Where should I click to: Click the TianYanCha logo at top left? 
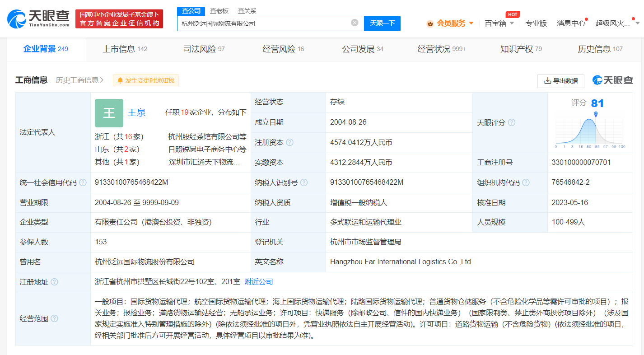tap(38, 19)
